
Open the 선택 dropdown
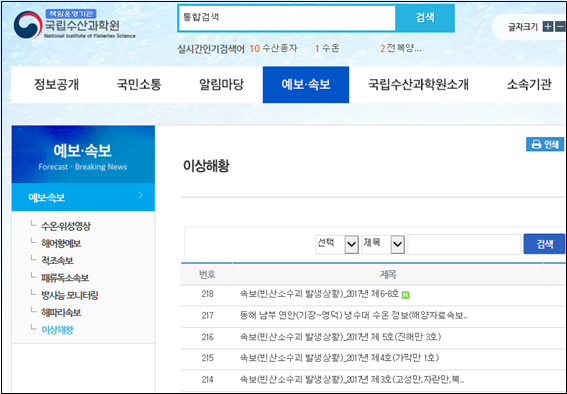337,244
